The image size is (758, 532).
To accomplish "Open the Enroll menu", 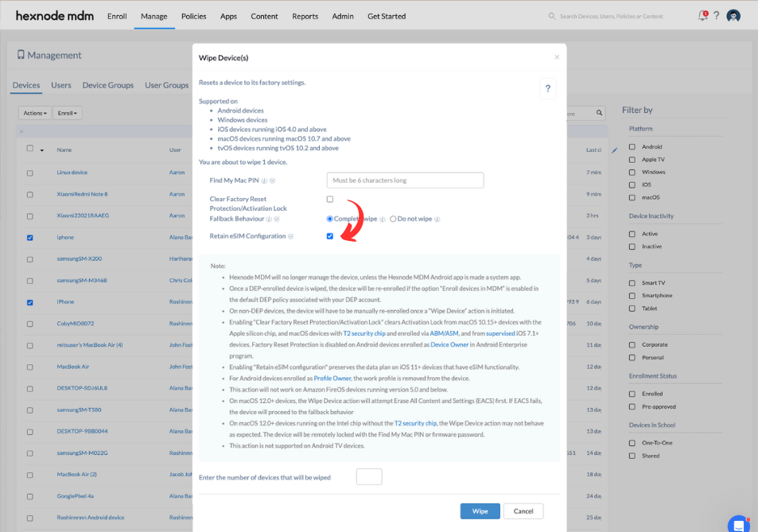I will tap(117, 16).
